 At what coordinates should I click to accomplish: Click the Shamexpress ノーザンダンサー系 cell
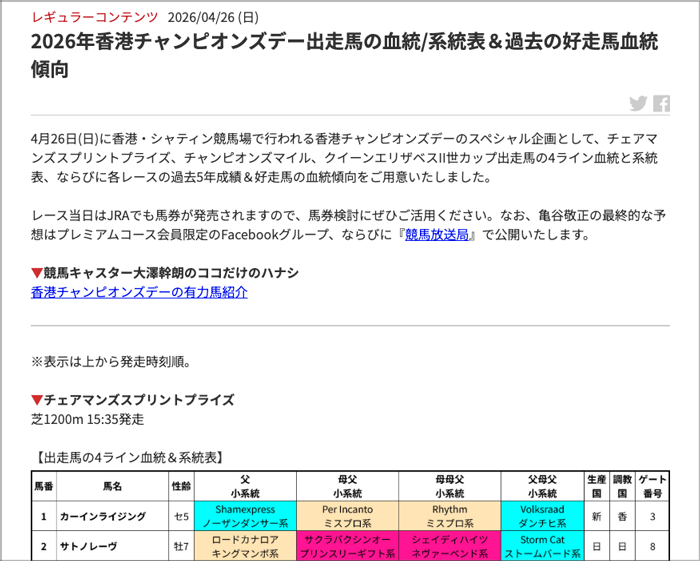coord(246,516)
